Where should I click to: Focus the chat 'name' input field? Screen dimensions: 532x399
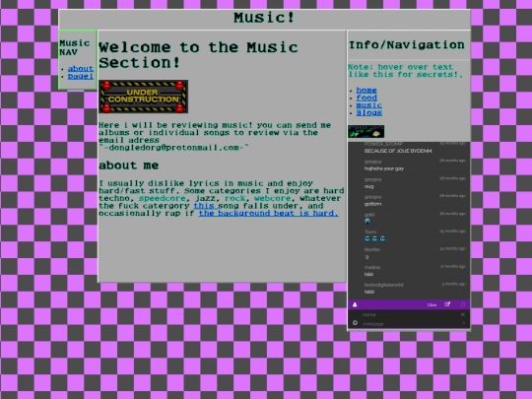409,314
